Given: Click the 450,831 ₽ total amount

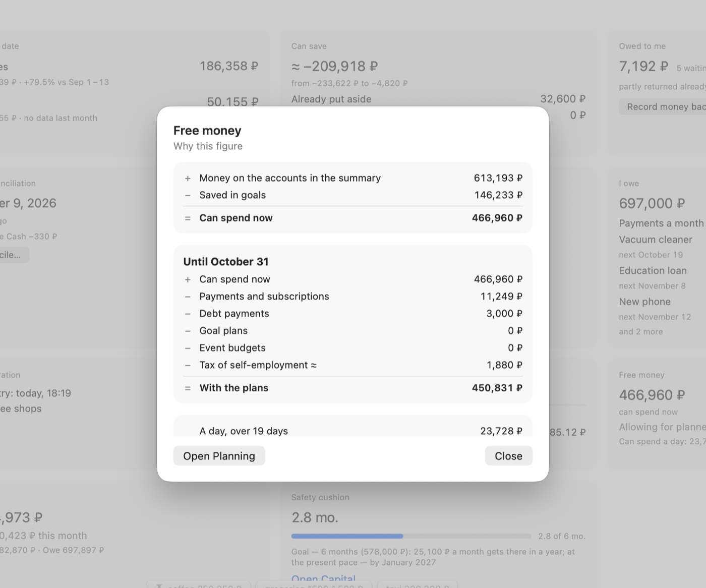Looking at the screenshot, I should (497, 388).
